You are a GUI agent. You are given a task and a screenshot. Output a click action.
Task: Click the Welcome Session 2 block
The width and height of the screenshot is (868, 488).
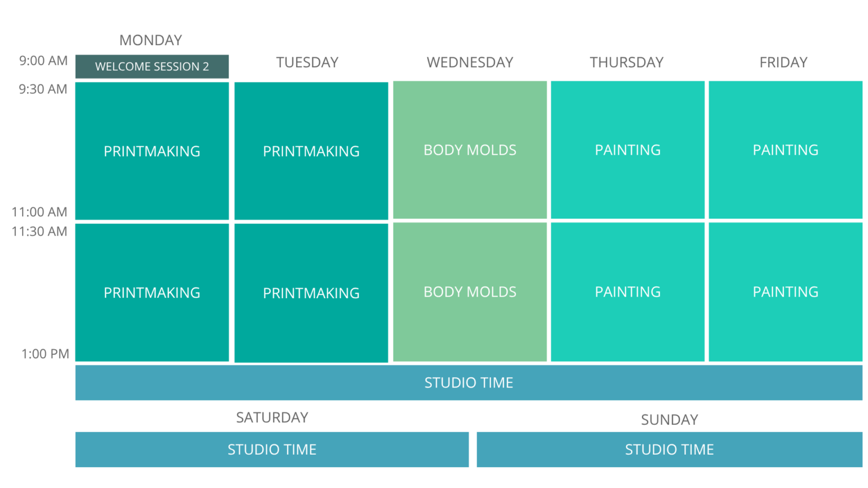coord(152,67)
